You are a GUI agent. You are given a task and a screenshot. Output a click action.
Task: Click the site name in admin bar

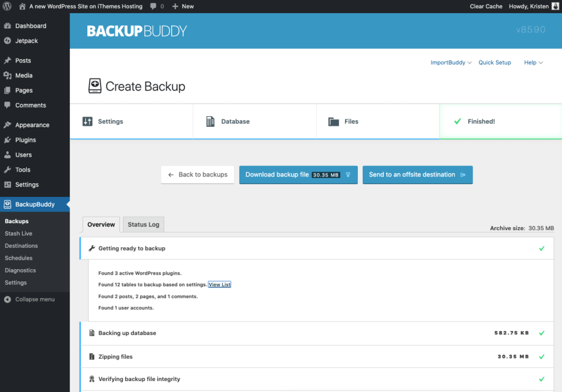click(86, 7)
